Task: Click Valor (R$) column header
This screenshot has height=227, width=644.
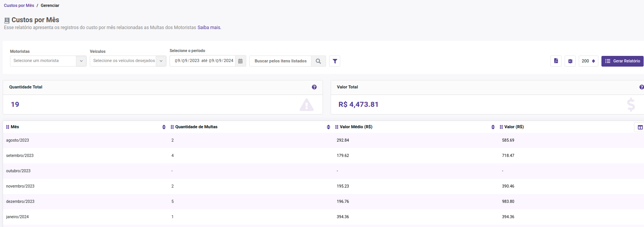Action: pyautogui.click(x=514, y=127)
